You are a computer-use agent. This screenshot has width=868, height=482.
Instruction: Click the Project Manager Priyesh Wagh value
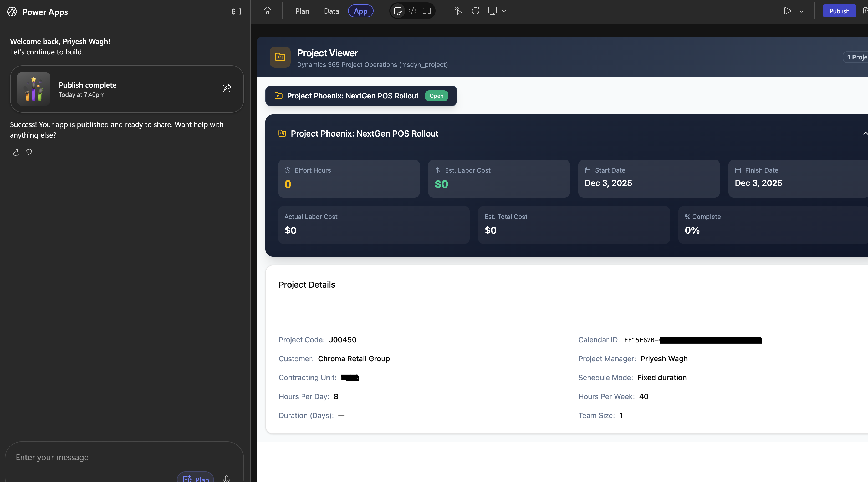[664, 359]
